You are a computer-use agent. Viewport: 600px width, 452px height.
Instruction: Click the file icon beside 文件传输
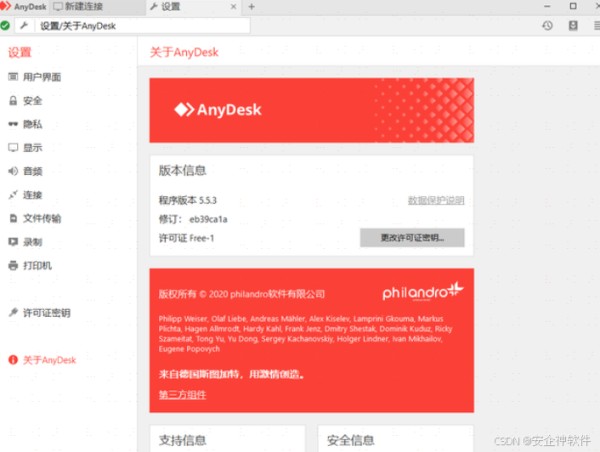click(13, 219)
